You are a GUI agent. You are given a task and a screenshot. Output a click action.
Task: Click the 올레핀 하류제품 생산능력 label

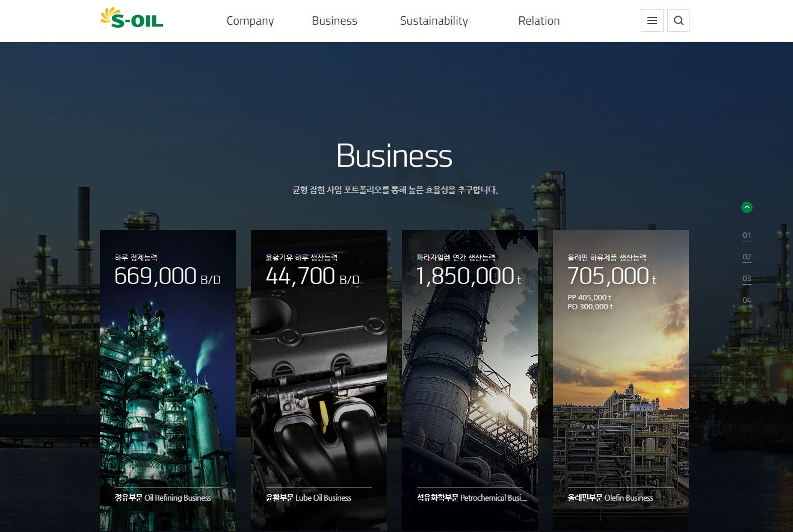point(607,258)
